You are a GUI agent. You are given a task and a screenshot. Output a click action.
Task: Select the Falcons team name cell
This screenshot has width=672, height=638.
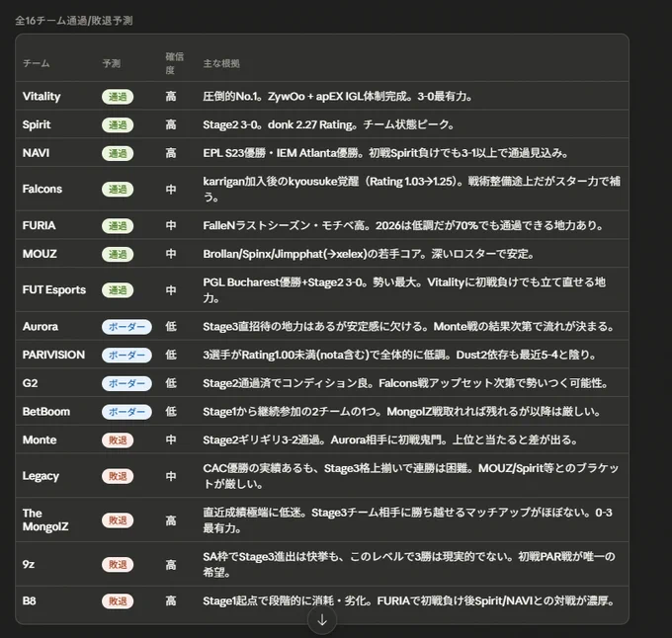(x=42, y=189)
